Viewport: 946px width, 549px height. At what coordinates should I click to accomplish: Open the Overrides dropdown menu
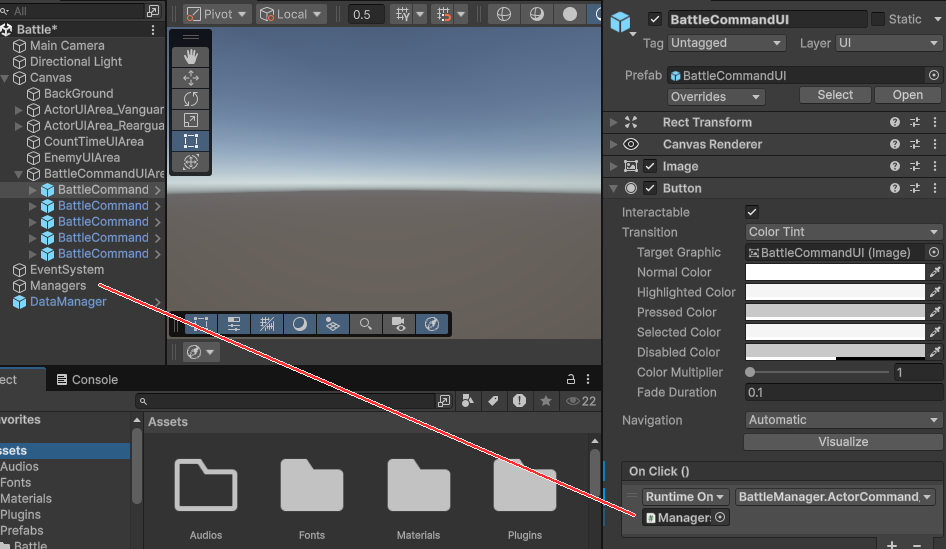[716, 97]
